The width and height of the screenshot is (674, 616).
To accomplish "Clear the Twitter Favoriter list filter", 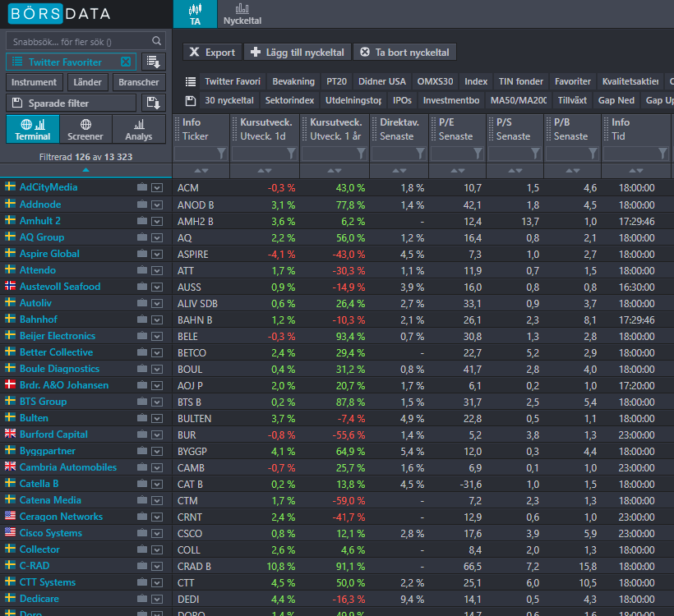I will pyautogui.click(x=126, y=62).
